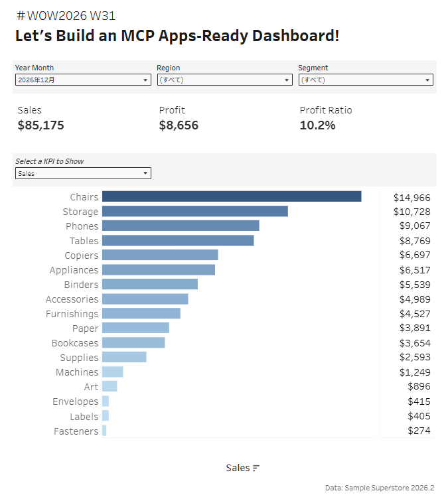Viewport: 448px width, 501px height.
Task: Click the Appliances category label
Action: tap(74, 270)
